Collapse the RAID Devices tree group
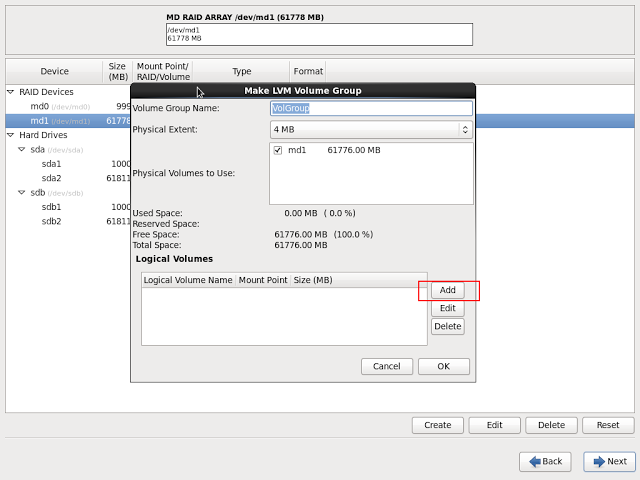The width and height of the screenshot is (640, 480). pos(11,92)
